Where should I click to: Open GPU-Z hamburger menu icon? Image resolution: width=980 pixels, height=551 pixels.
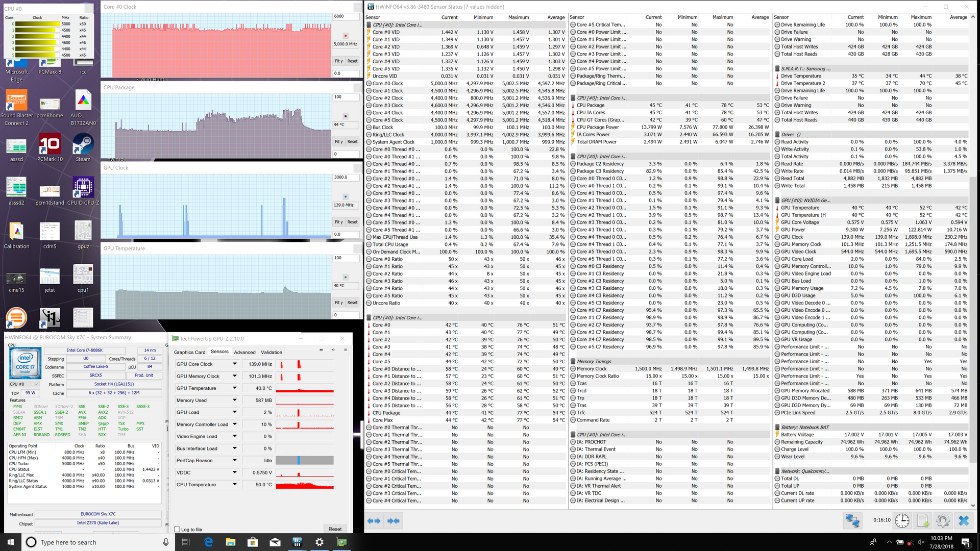[x=346, y=350]
